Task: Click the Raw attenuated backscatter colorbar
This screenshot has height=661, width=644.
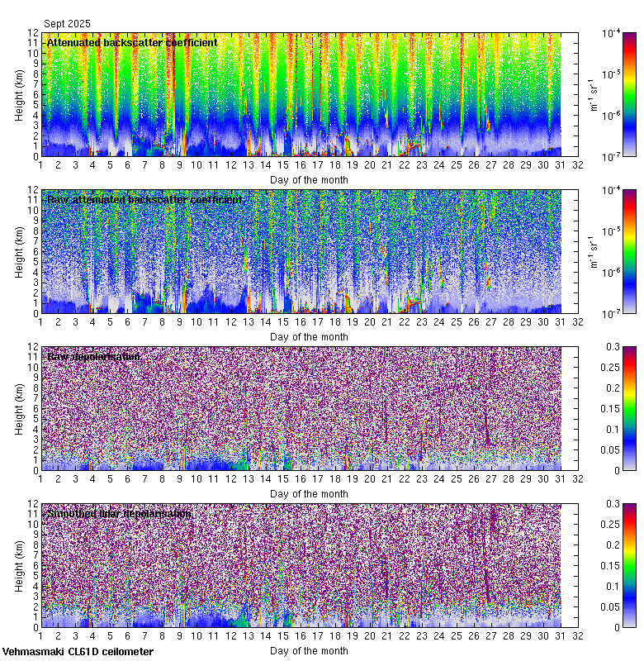Action: pos(629,252)
